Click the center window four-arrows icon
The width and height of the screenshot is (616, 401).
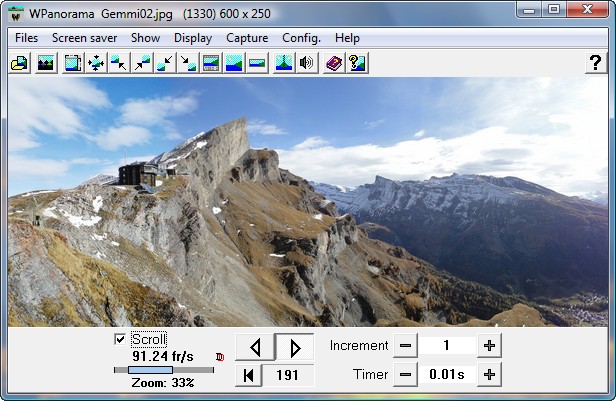[x=96, y=63]
